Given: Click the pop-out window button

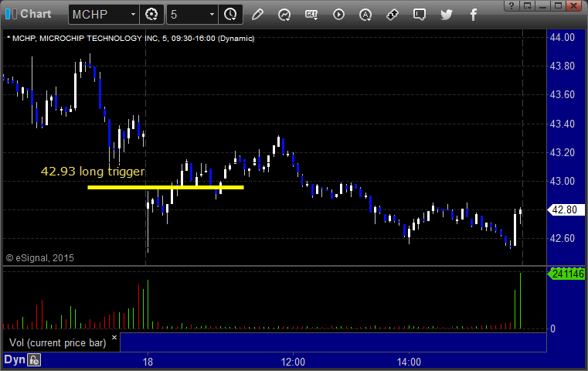Looking at the screenshot, I should coord(527,5).
